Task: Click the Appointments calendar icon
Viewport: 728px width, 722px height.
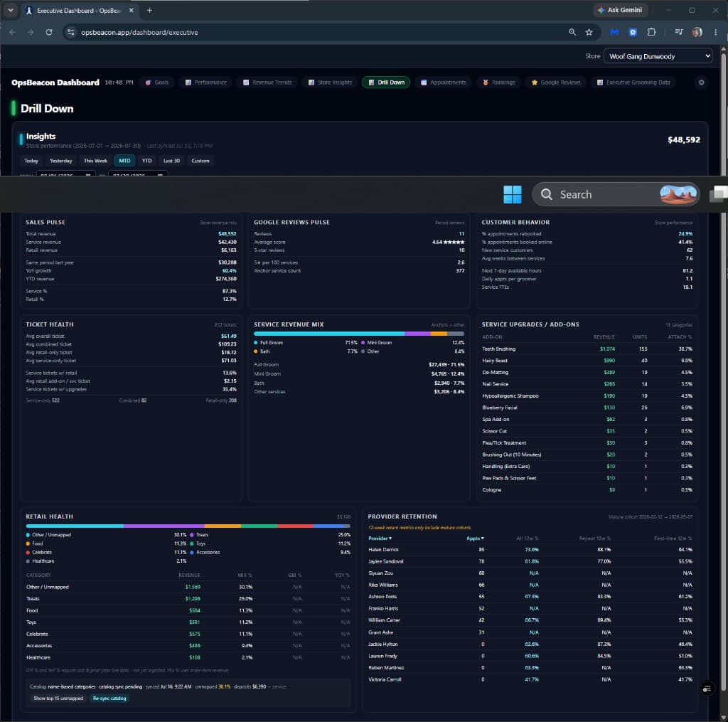Action: point(424,83)
